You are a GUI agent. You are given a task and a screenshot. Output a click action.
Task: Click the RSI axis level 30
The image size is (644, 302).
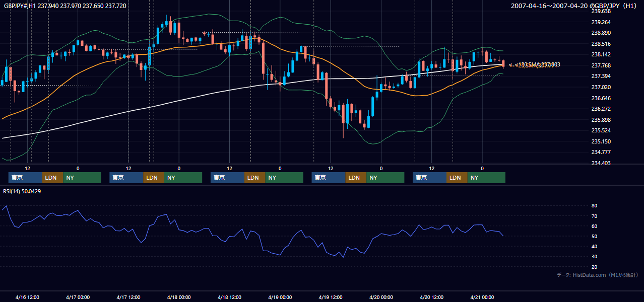[595, 257]
